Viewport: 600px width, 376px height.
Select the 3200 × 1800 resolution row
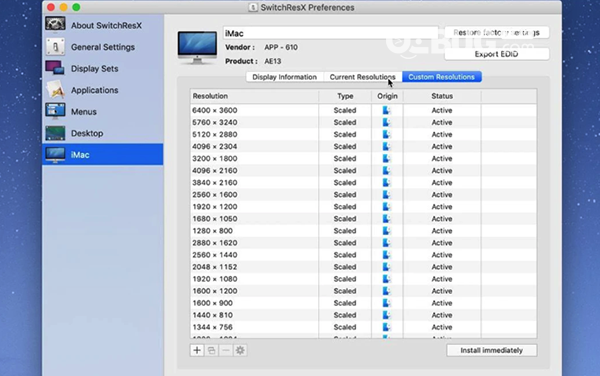(364, 158)
